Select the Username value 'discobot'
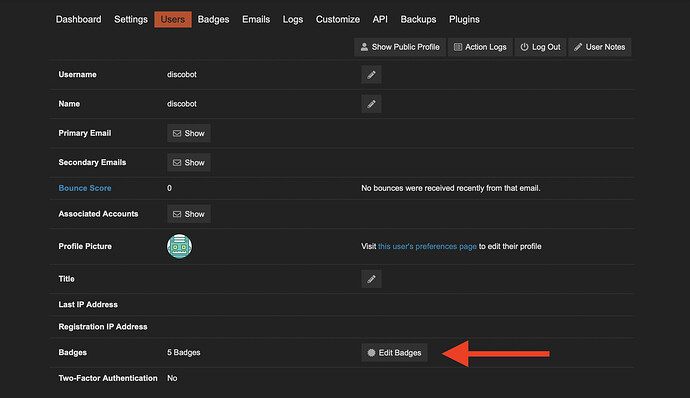The width and height of the screenshot is (690, 398). pos(182,74)
